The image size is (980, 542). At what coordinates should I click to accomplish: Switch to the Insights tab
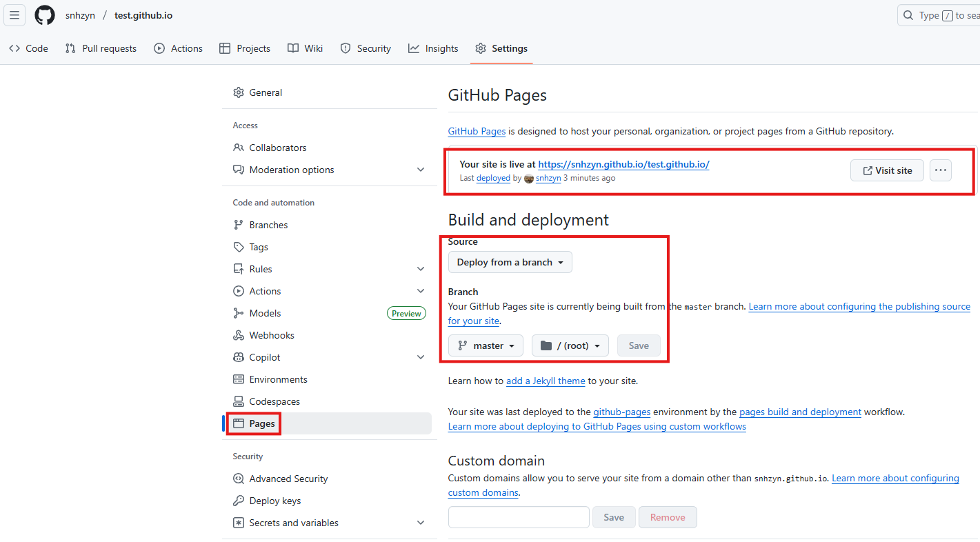(433, 48)
